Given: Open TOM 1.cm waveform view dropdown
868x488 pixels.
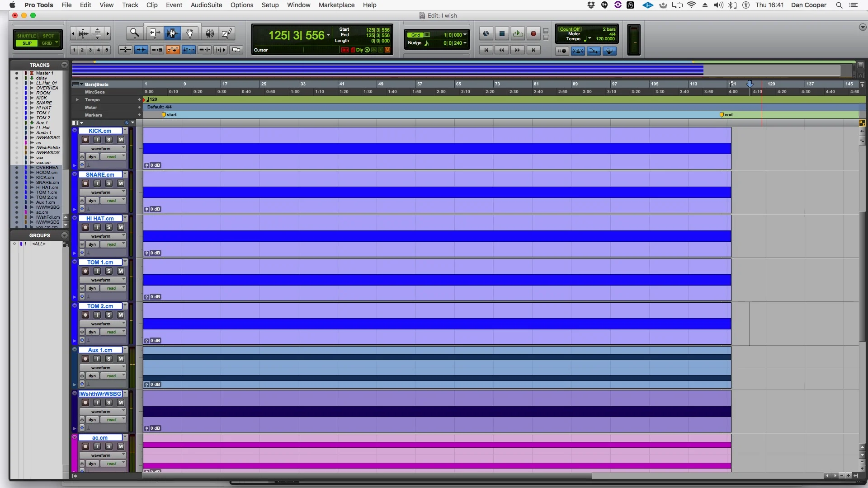Looking at the screenshot, I should (x=103, y=280).
